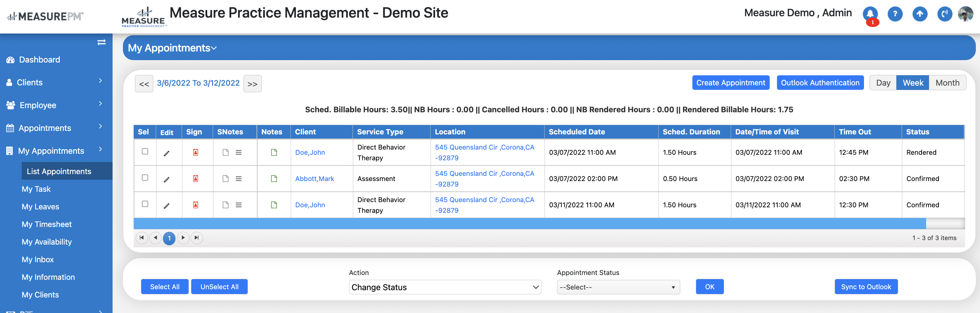Screen dimensions: 980x313
Task: Open Sign icon for Doe,John 03/11/2022 appointment
Action: (x=195, y=205)
